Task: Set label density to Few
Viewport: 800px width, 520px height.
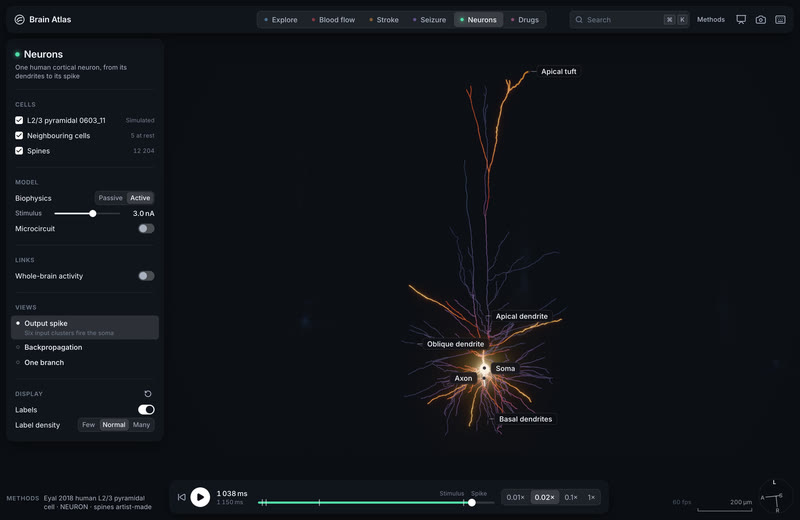Action: [x=88, y=425]
